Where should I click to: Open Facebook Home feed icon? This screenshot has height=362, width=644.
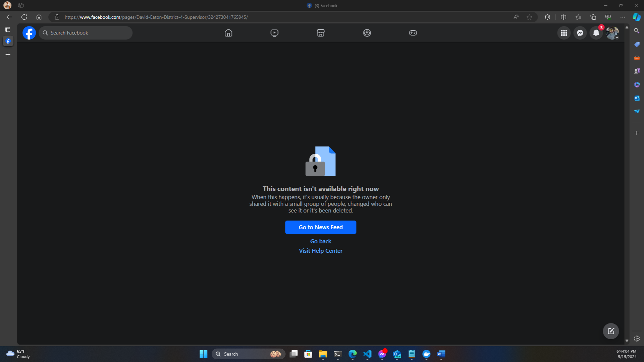228,33
